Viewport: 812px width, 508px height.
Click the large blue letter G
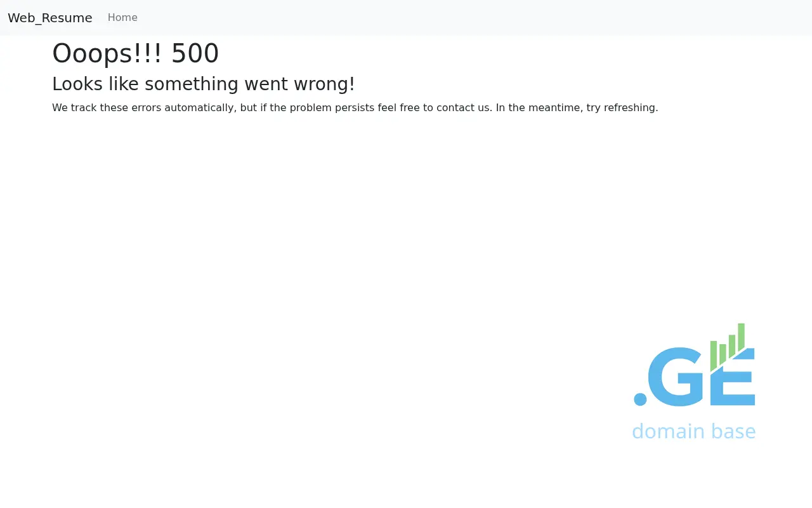pos(677,377)
